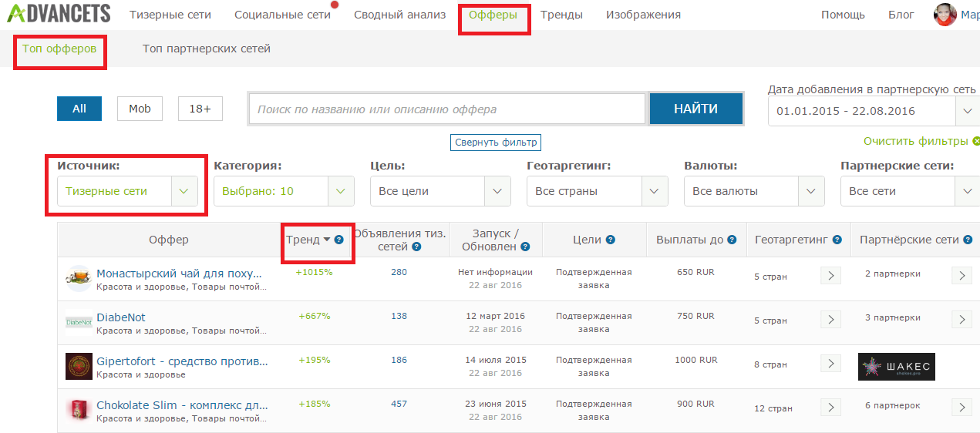Go to Социальные сети menu
The image size is (980, 433).
pyautogui.click(x=282, y=15)
